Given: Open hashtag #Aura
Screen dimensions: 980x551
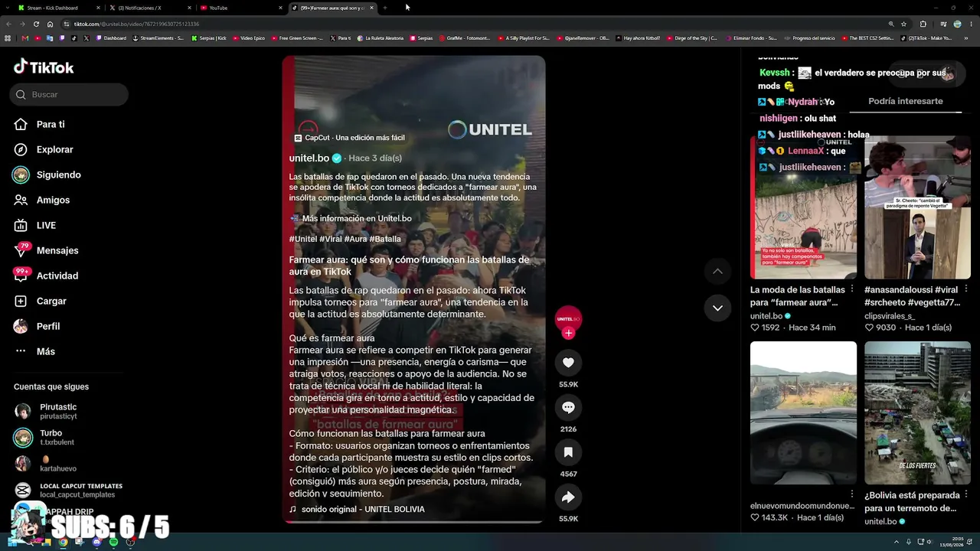Looking at the screenshot, I should (x=356, y=239).
